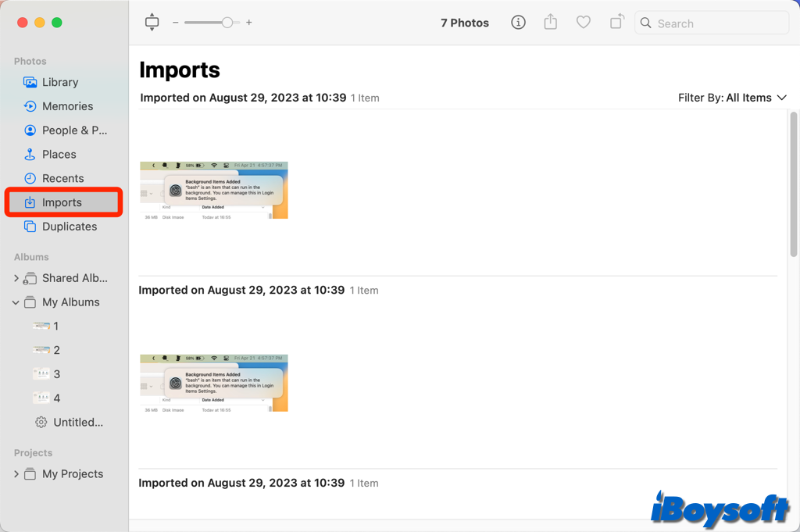Open the Share menu icon
The width and height of the screenshot is (800, 532).
550,22
